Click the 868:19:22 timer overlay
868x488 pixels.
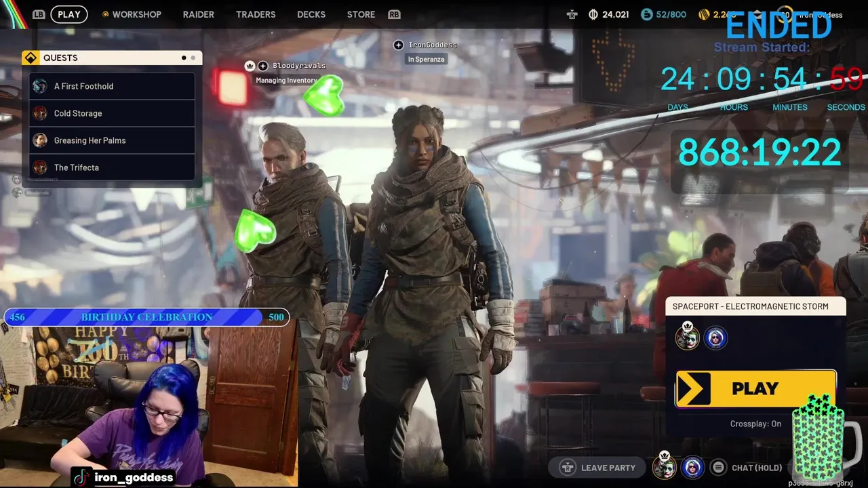(x=759, y=152)
